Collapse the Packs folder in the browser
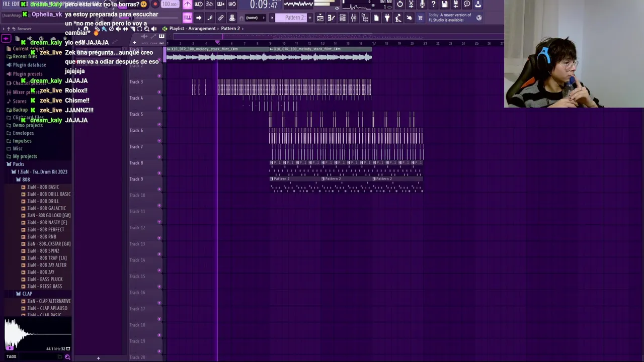The width and height of the screenshot is (644, 362). (15, 164)
